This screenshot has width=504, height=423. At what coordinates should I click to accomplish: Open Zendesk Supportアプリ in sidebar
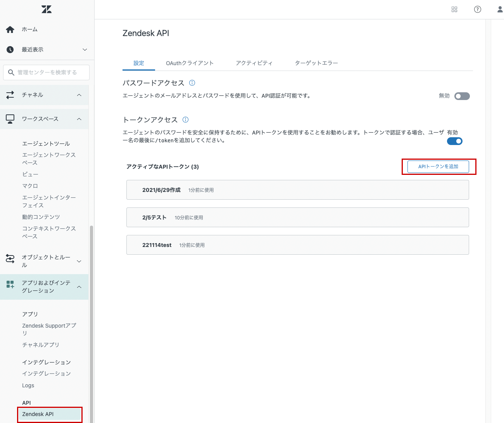pyautogui.click(x=49, y=329)
